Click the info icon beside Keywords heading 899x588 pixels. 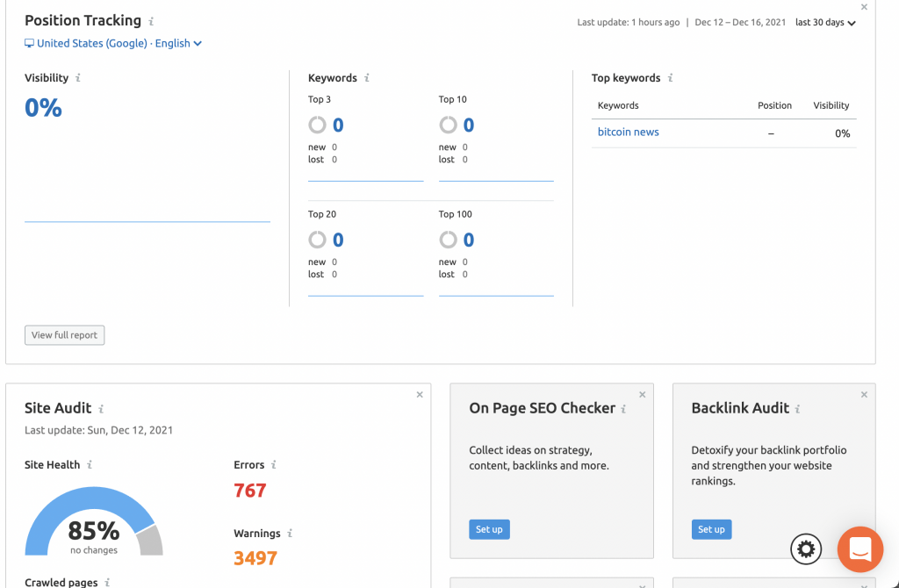367,78
